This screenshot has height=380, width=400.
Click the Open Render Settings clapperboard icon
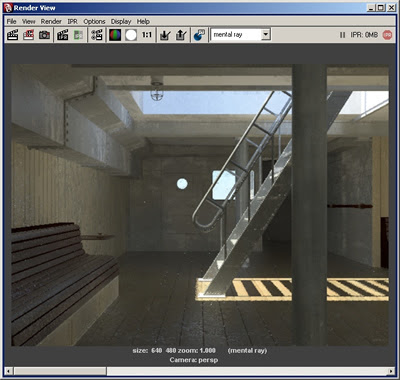point(97,35)
